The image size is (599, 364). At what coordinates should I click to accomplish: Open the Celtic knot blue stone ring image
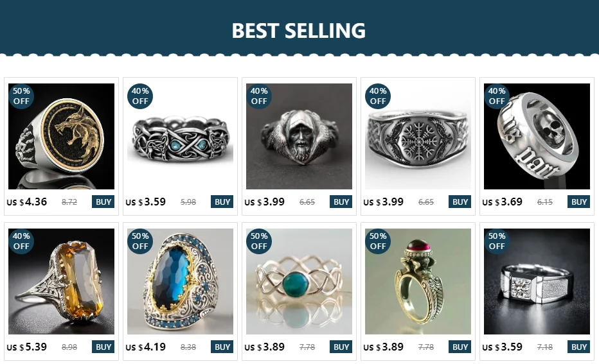click(x=180, y=136)
